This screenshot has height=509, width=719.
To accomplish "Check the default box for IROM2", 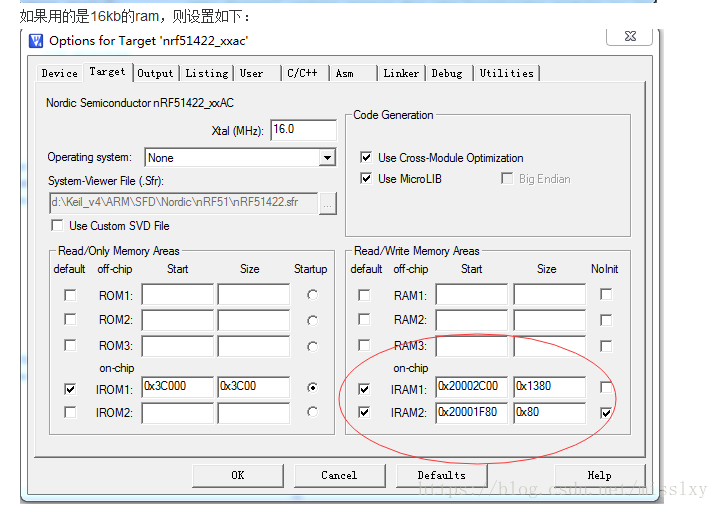I will [x=70, y=412].
